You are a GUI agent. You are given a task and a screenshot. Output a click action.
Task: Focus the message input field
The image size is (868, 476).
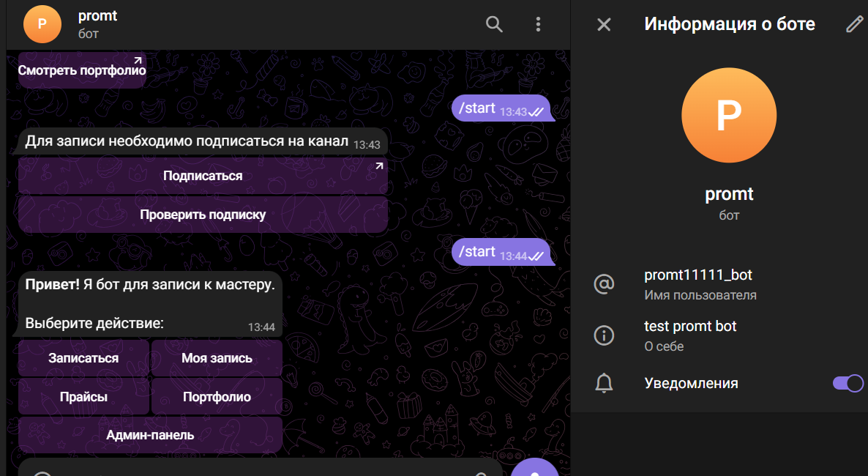pyautogui.click(x=260, y=468)
